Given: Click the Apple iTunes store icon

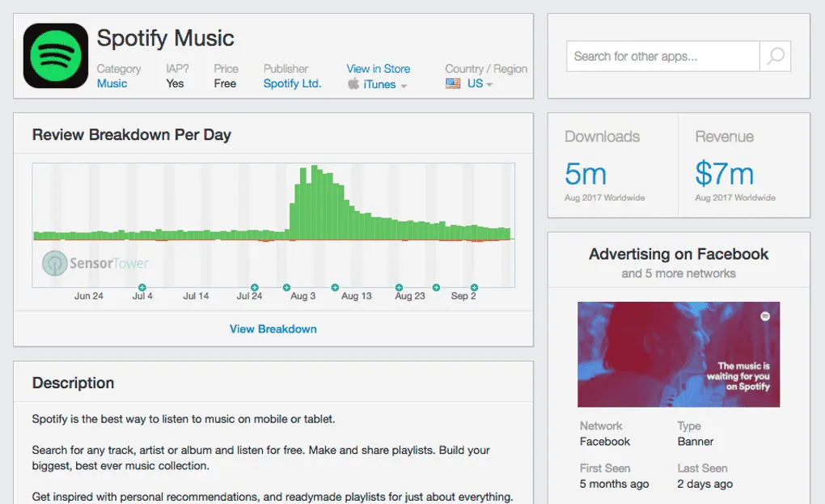Looking at the screenshot, I should tap(353, 83).
